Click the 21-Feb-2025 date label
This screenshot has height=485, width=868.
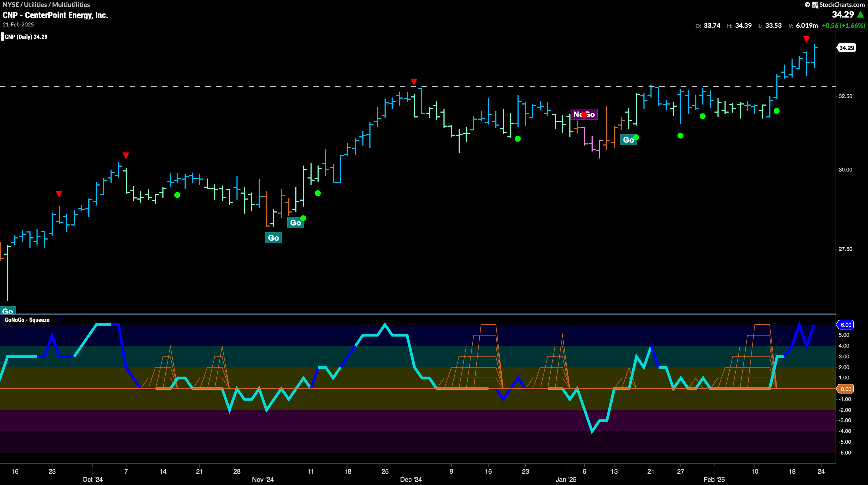[x=18, y=25]
